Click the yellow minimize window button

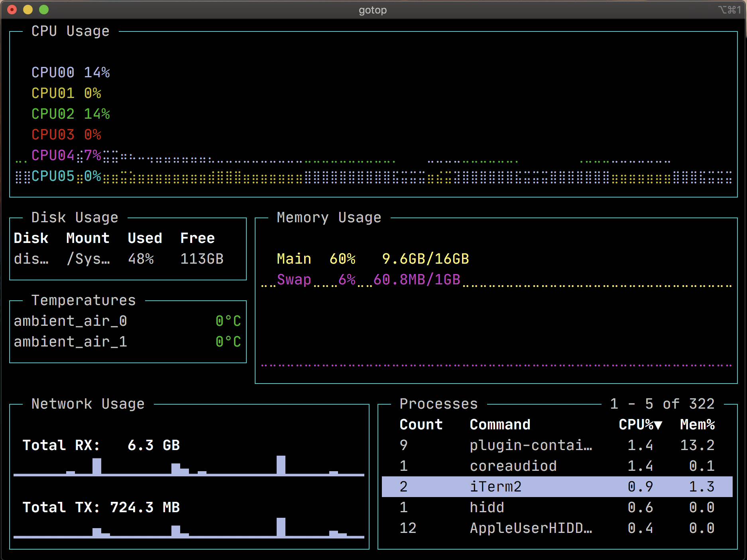pos(28,10)
